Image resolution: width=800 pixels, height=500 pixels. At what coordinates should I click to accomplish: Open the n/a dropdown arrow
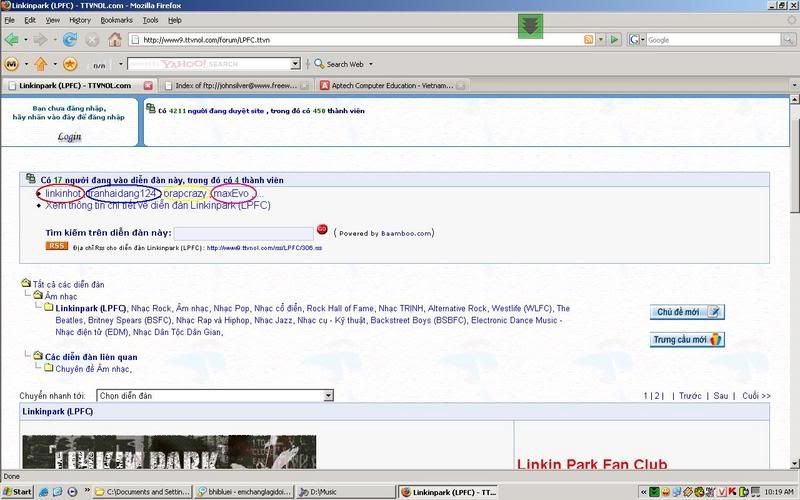[x=121, y=64]
